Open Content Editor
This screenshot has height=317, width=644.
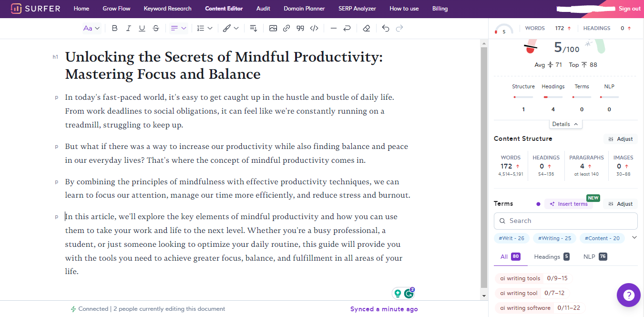point(224,9)
